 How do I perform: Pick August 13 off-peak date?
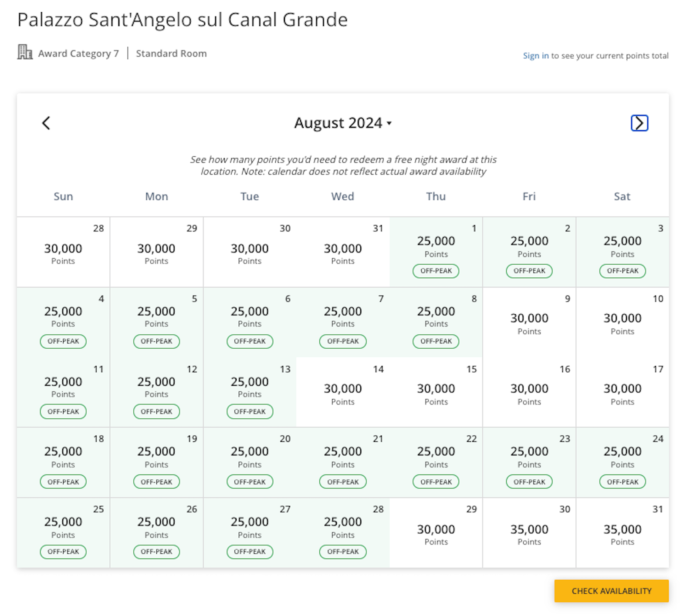click(x=250, y=392)
